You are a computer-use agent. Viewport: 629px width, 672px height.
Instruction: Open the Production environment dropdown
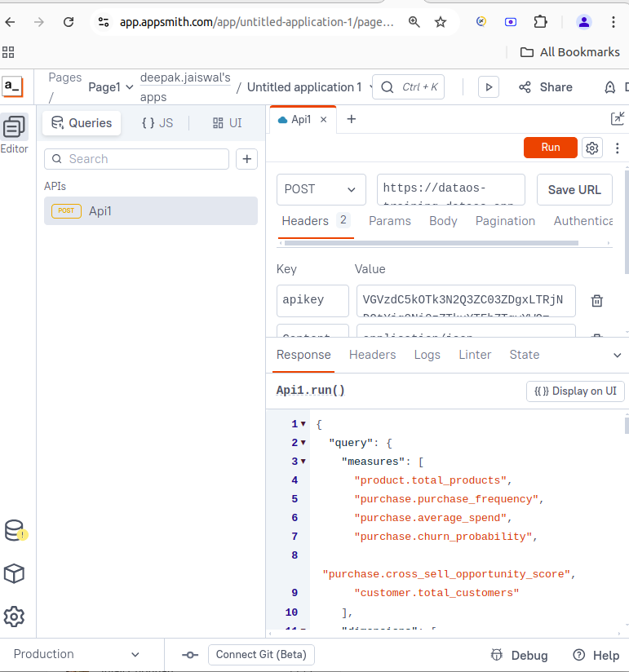77,654
